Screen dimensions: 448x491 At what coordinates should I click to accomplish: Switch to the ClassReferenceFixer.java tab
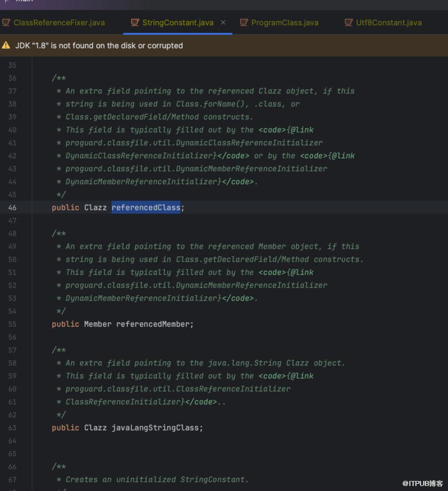point(59,23)
